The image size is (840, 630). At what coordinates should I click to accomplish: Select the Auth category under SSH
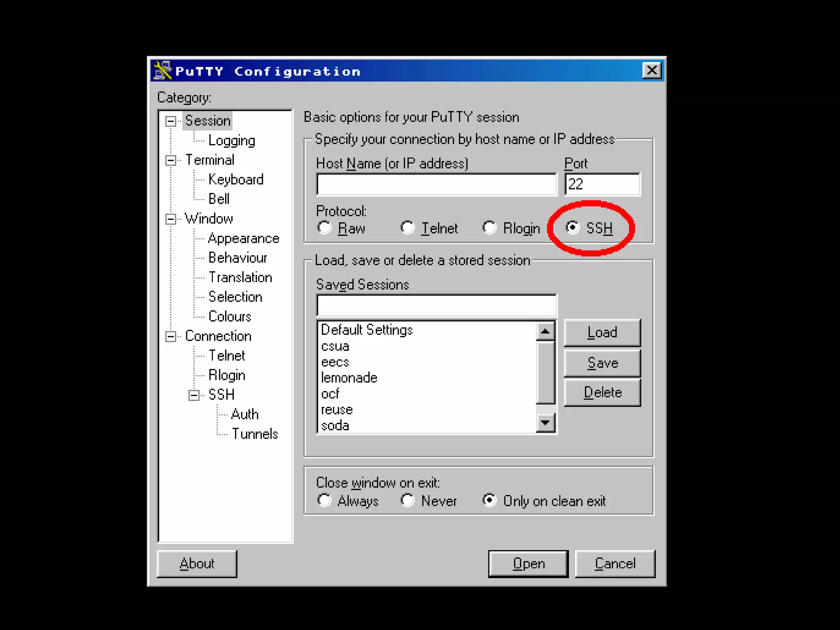(x=244, y=414)
